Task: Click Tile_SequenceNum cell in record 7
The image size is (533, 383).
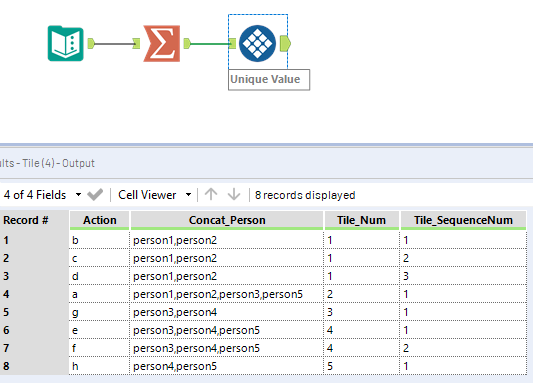Action: pyautogui.click(x=464, y=348)
